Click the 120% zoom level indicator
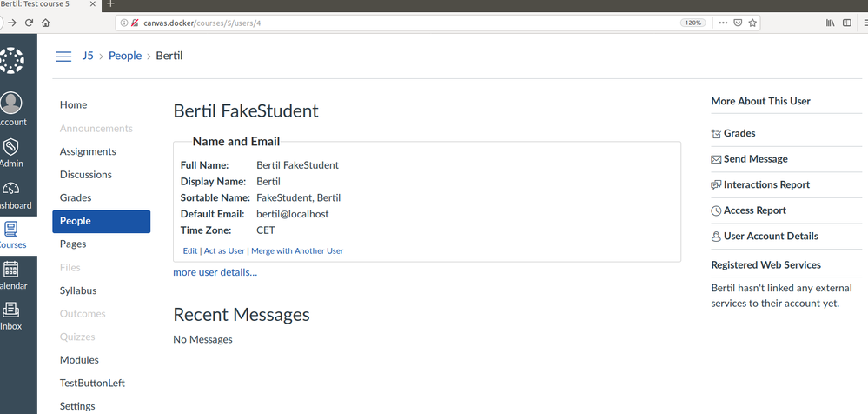This screenshot has width=868, height=414. click(693, 23)
